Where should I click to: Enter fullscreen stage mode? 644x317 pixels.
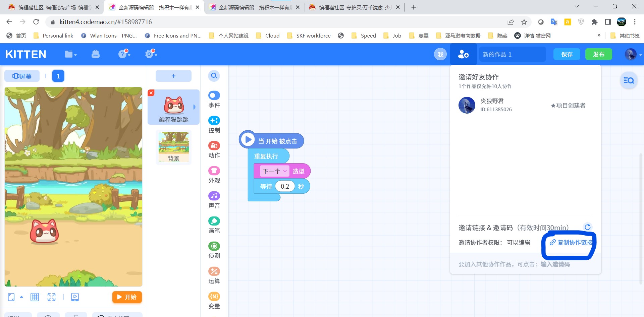coord(51,297)
